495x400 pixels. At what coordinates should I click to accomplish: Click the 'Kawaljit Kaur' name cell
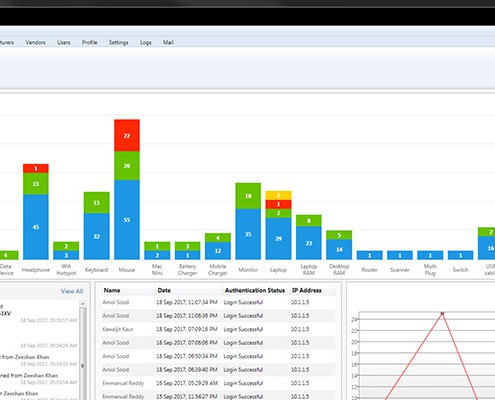118,329
